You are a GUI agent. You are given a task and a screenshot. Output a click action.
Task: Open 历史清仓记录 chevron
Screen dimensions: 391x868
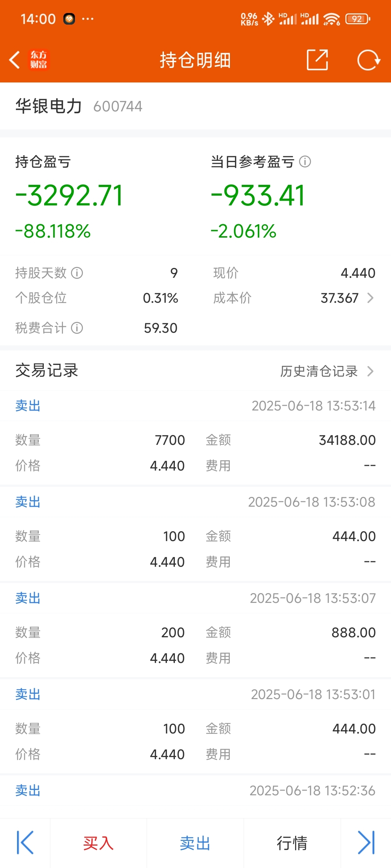pyautogui.click(x=370, y=371)
